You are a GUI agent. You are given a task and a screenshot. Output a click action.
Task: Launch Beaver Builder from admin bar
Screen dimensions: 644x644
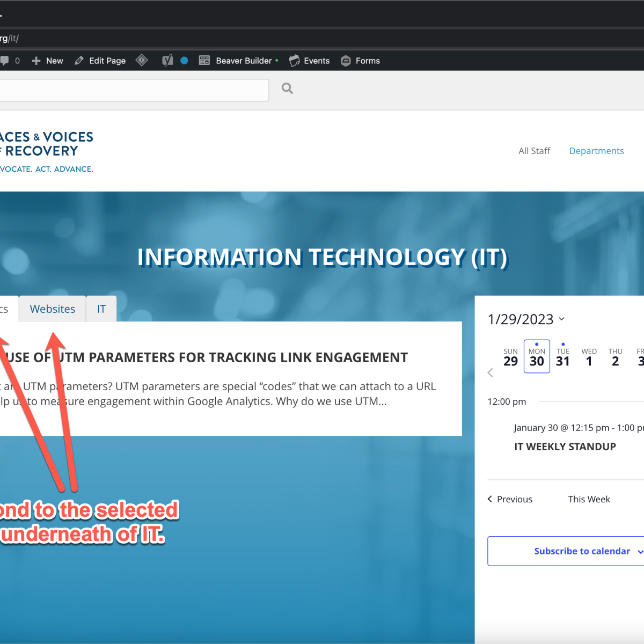pos(238,61)
